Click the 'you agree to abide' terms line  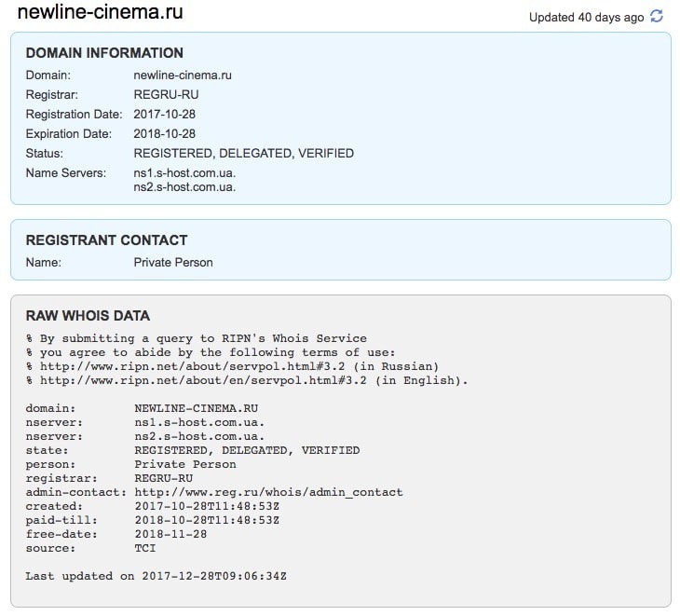pos(211,352)
